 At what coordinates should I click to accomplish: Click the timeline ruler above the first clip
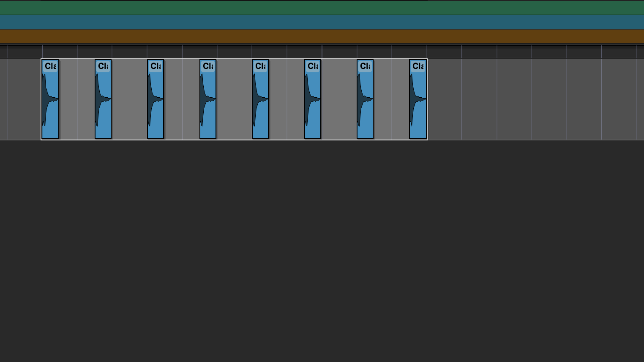coord(50,52)
